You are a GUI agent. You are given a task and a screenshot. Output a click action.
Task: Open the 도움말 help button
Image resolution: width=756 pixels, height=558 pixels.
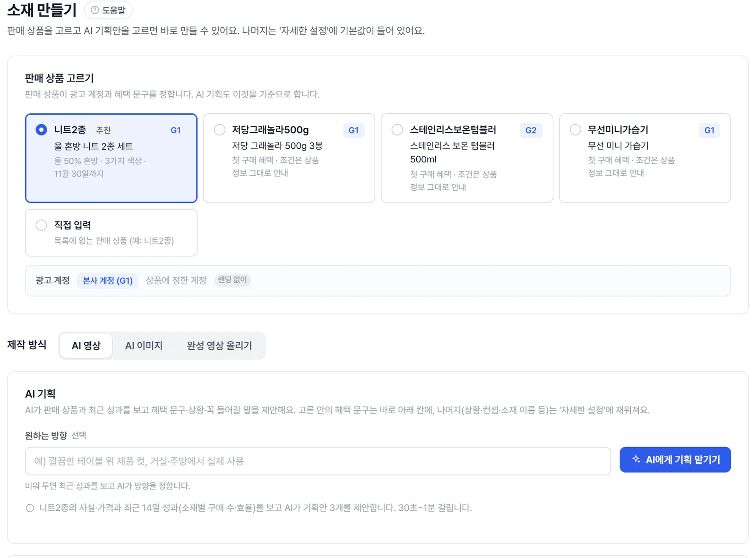108,10
